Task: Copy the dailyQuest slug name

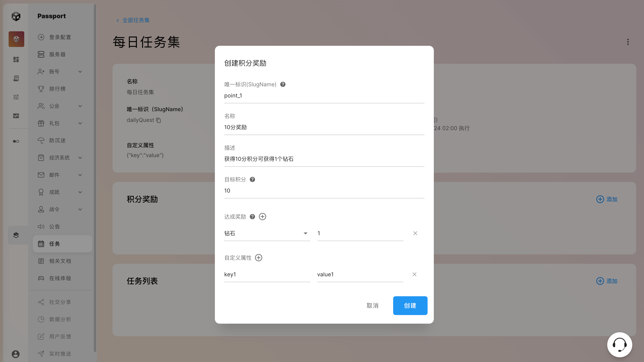Action: (x=159, y=120)
